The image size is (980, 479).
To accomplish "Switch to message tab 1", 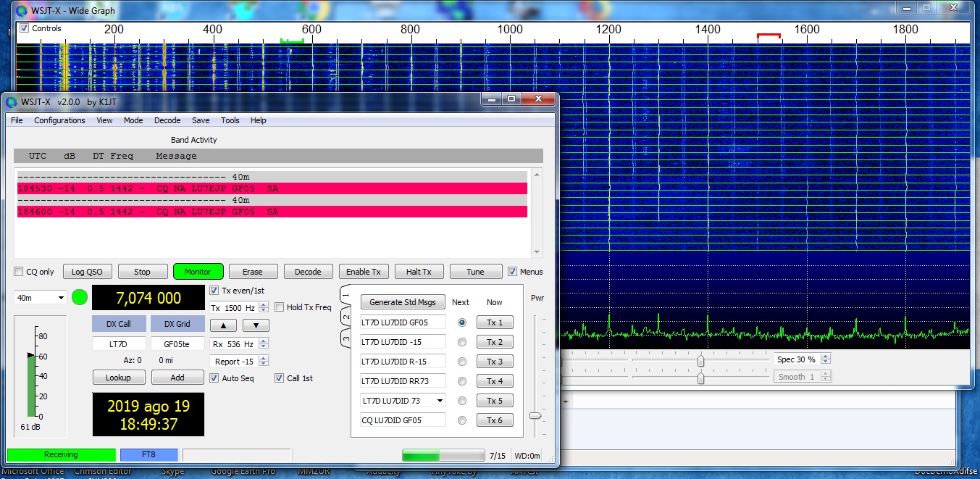I will [346, 296].
